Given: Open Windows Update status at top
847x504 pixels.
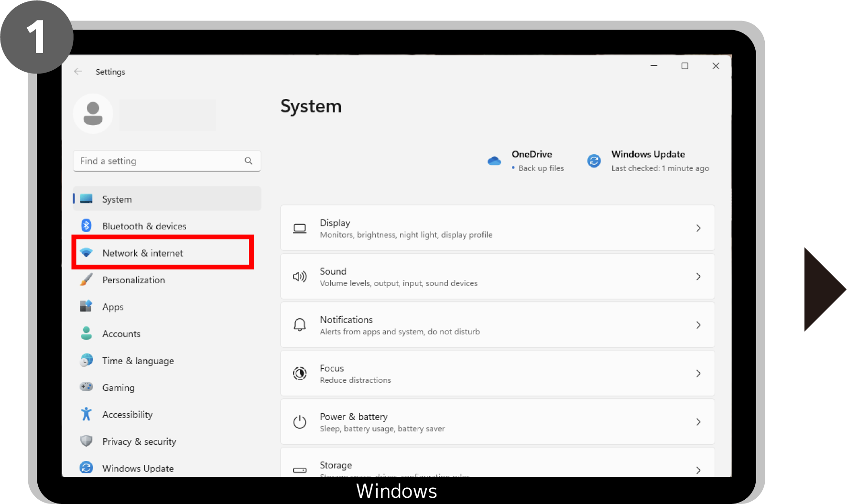Looking at the screenshot, I should coord(648,161).
